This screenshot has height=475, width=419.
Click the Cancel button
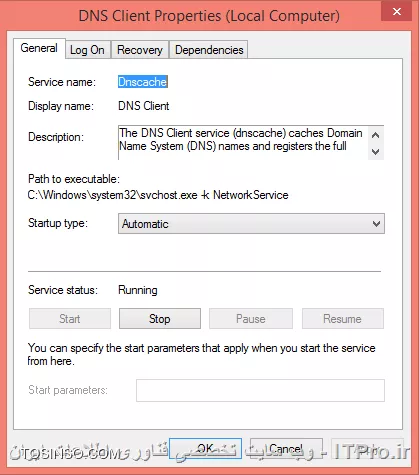click(286, 449)
